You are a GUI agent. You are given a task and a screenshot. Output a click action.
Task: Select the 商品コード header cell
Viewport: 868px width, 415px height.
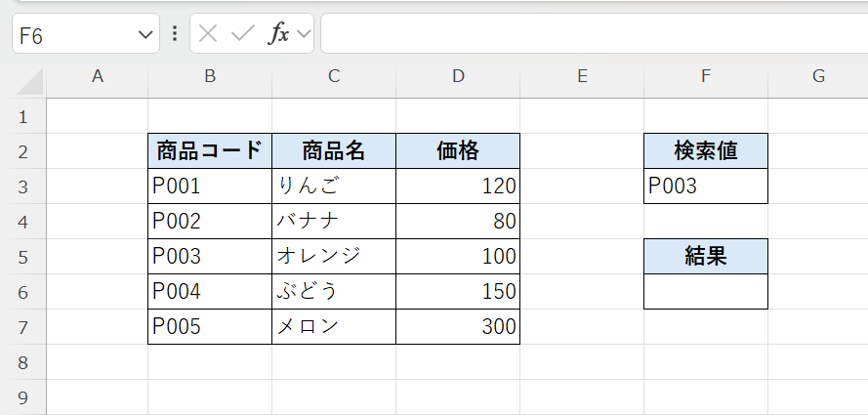210,151
